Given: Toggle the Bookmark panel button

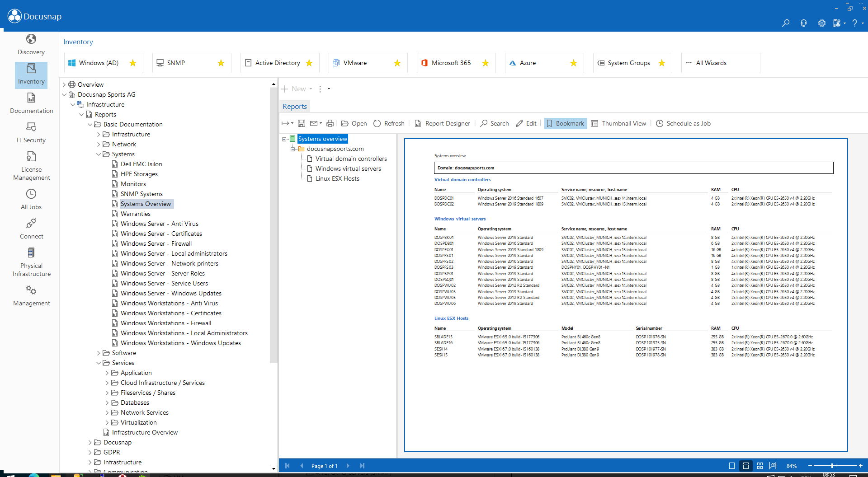Looking at the screenshot, I should tap(565, 123).
